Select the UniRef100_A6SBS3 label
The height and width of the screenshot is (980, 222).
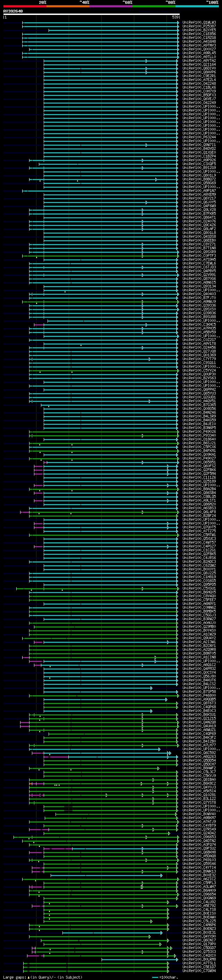pos(199,508)
